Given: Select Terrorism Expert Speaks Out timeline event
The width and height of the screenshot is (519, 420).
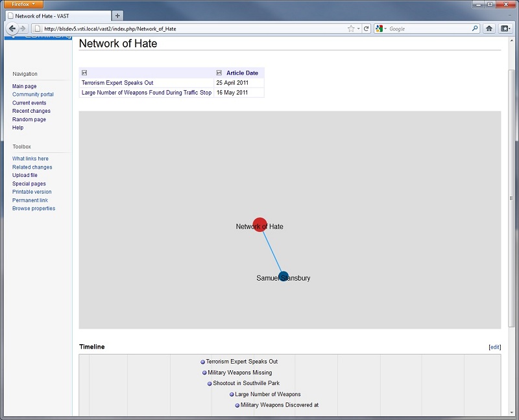Looking at the screenshot, I should point(239,362).
